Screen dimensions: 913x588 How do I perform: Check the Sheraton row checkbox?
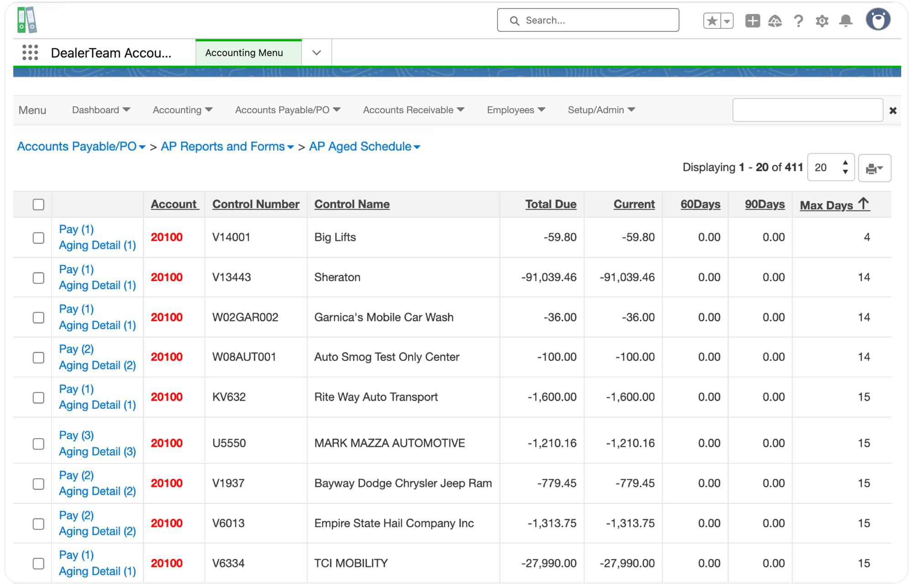[39, 278]
